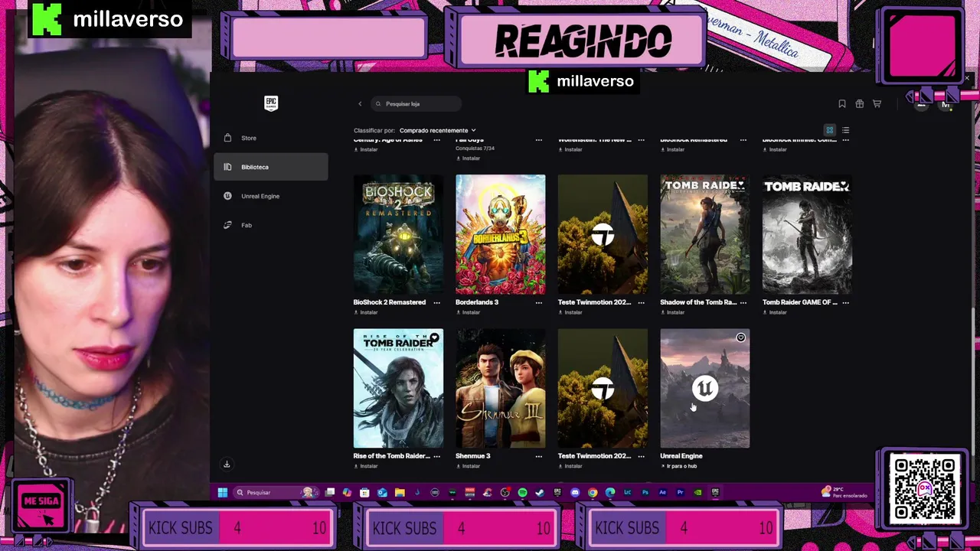This screenshot has height=551, width=980.
Task: Click Instalar under Rise of the Tomb Raider
Action: 366,466
